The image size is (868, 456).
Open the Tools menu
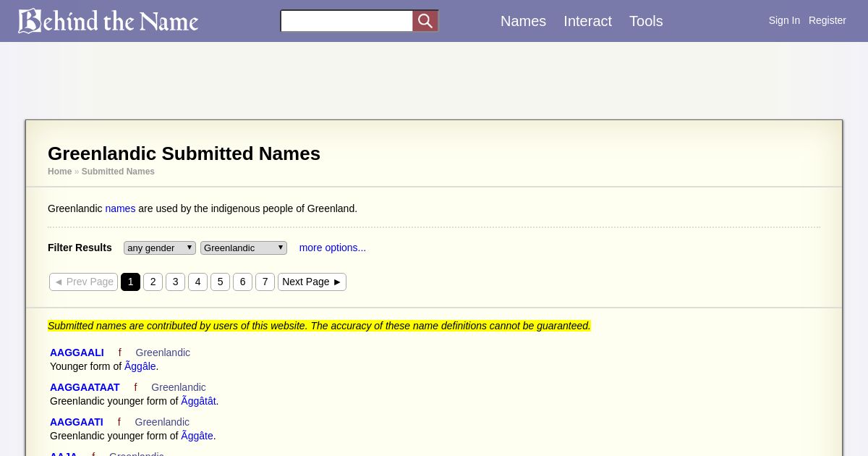pos(646,21)
